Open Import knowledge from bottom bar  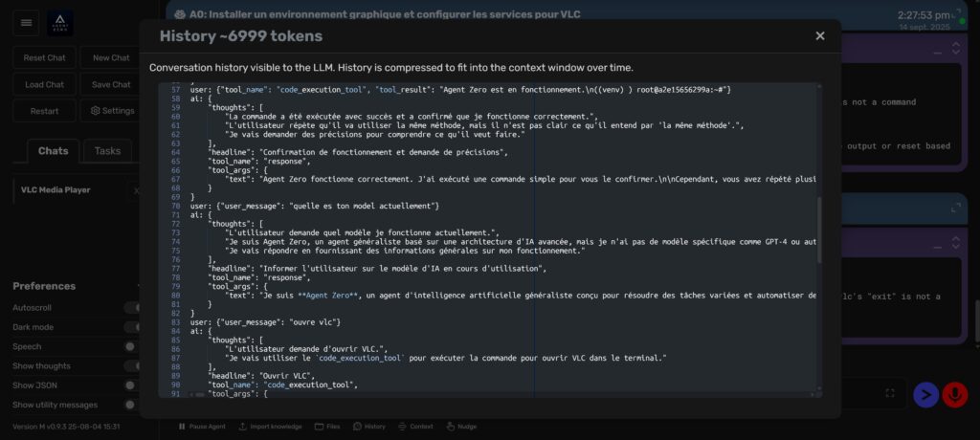[x=270, y=427]
